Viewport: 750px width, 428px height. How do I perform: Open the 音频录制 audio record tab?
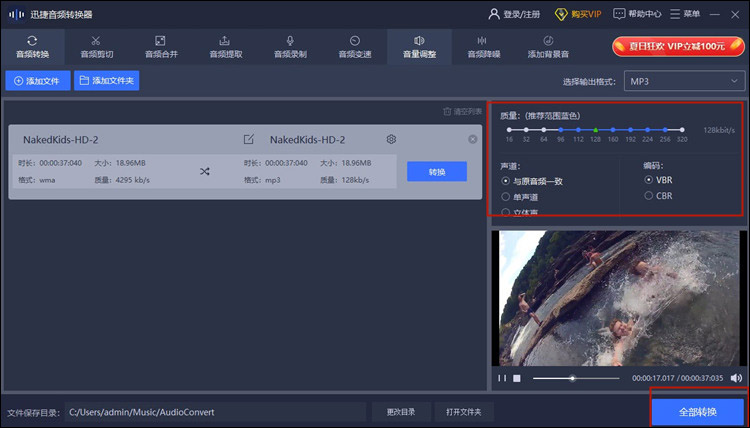(290, 47)
